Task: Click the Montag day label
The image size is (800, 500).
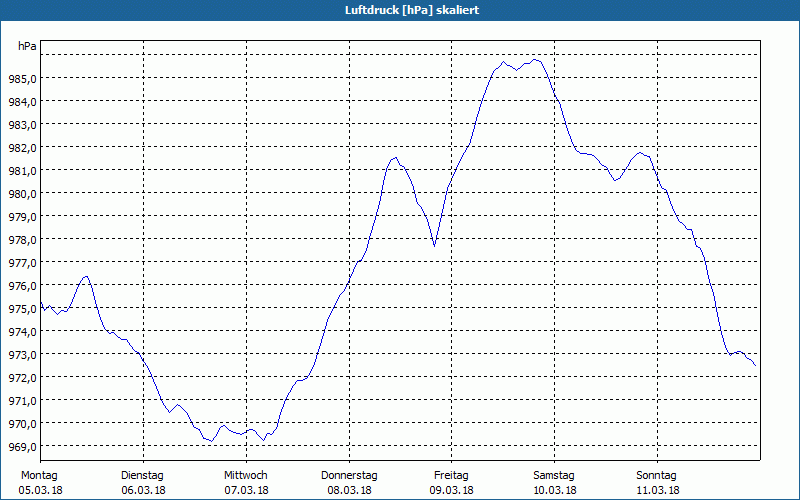Action: tap(39, 475)
